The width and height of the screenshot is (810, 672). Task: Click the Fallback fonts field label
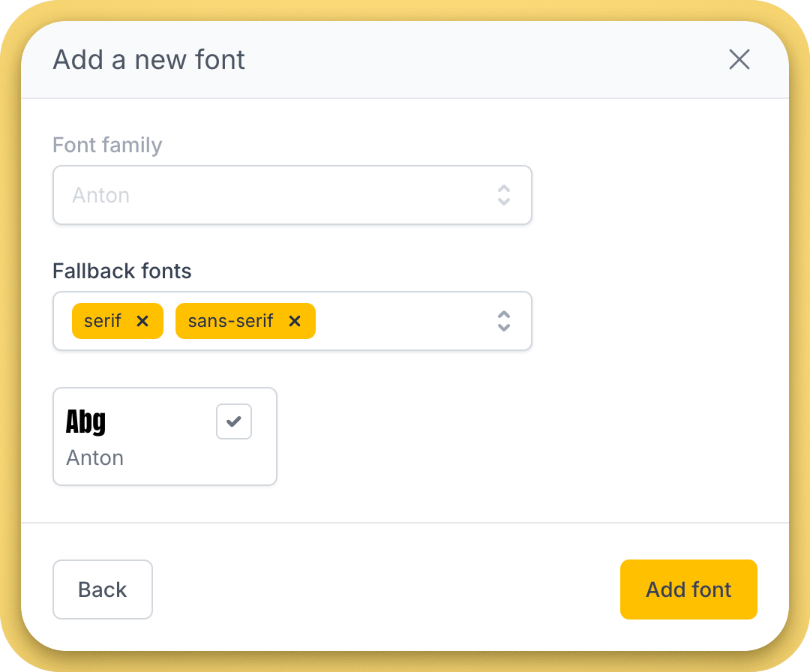[122, 271]
